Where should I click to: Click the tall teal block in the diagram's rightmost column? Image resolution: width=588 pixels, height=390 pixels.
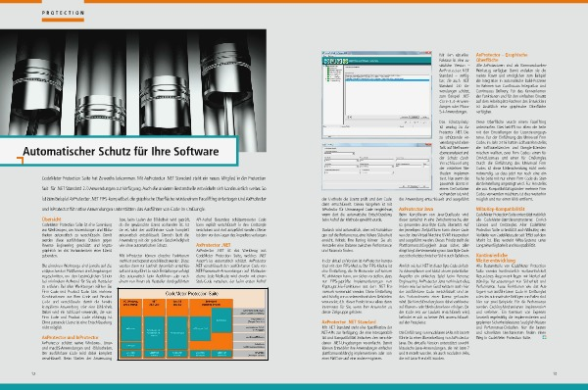coord(221,320)
